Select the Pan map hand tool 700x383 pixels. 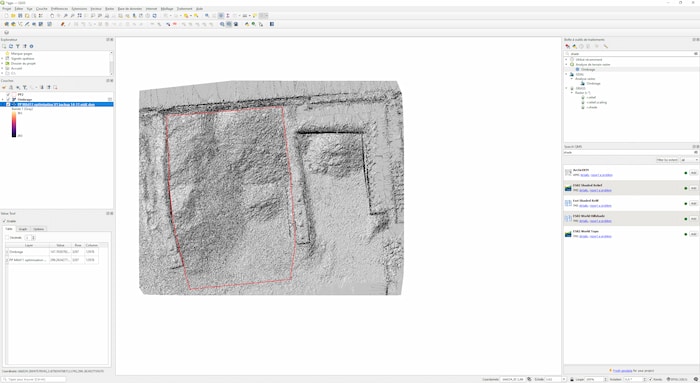pyautogui.click(x=52, y=16)
